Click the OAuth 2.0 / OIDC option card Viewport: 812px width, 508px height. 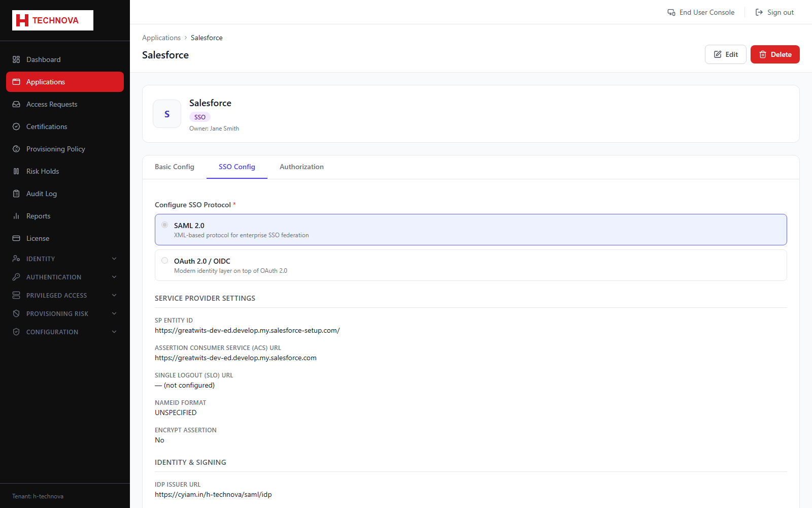tap(471, 265)
